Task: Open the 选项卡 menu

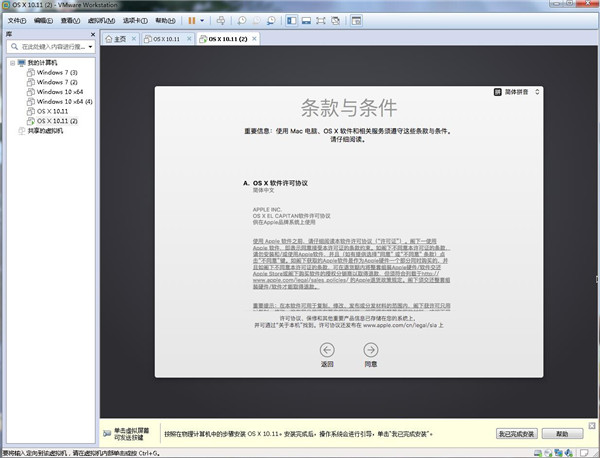Action: pyautogui.click(x=135, y=21)
